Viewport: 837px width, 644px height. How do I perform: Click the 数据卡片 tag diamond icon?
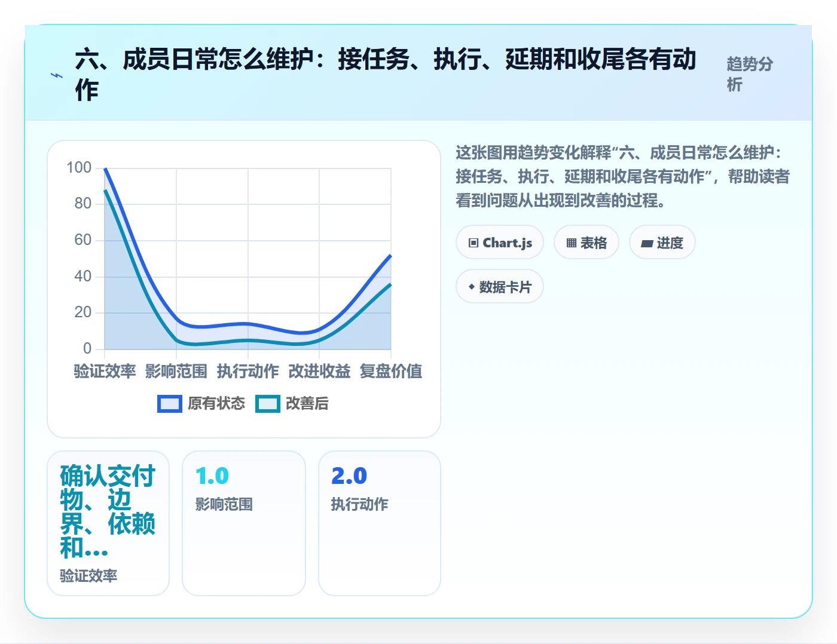[x=472, y=287]
